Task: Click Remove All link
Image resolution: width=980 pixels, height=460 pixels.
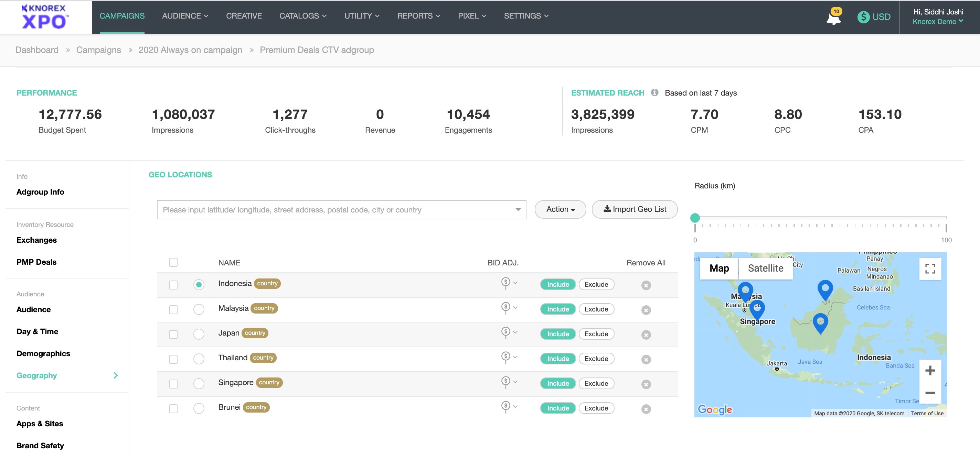Action: click(x=646, y=263)
